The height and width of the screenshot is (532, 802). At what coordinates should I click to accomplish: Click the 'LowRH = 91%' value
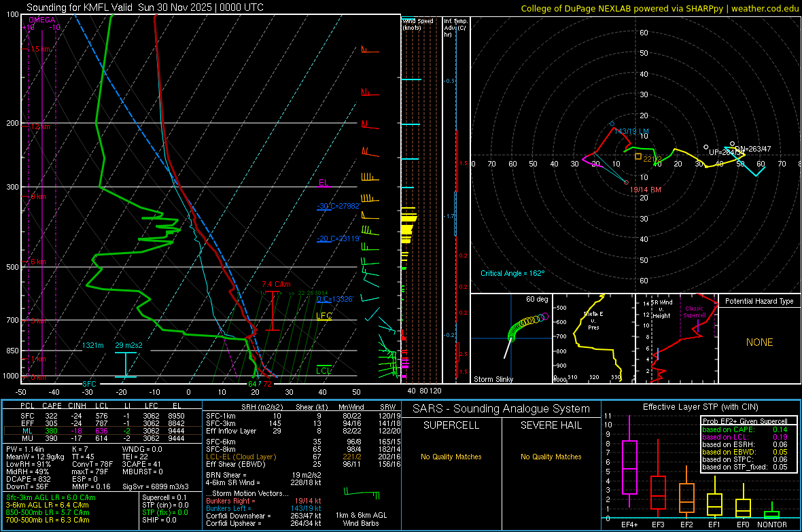coord(28,464)
